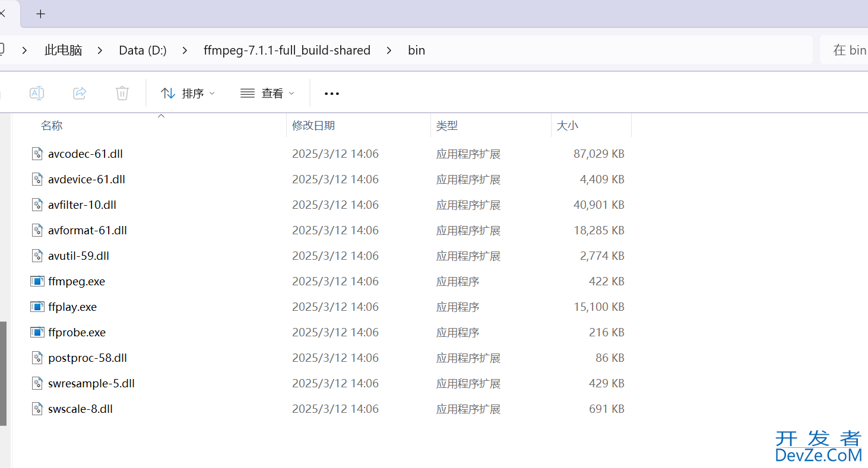Sort by 修改日期 column header
The width and height of the screenshot is (868, 468).
click(x=313, y=126)
